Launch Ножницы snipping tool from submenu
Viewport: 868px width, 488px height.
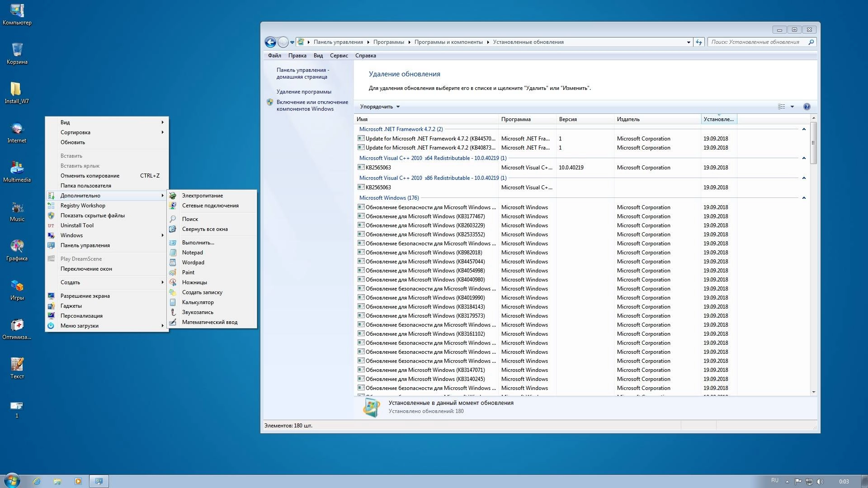[212, 282]
